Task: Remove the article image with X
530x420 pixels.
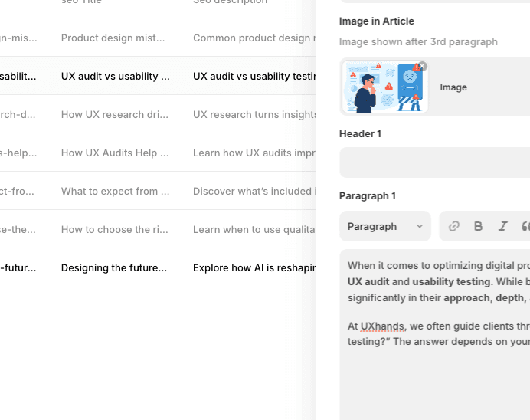Action: click(422, 67)
